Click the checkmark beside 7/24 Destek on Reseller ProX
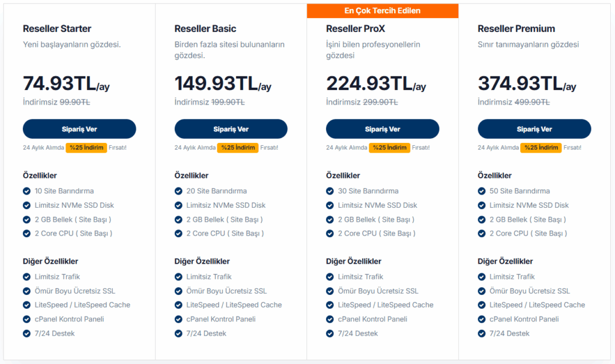This screenshot has height=364, width=615. click(330, 333)
